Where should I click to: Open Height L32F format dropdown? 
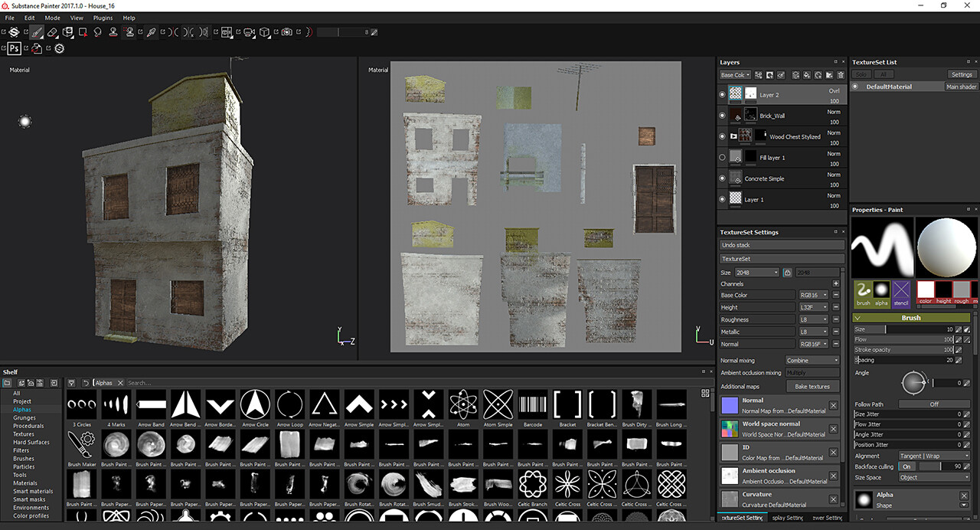point(814,307)
